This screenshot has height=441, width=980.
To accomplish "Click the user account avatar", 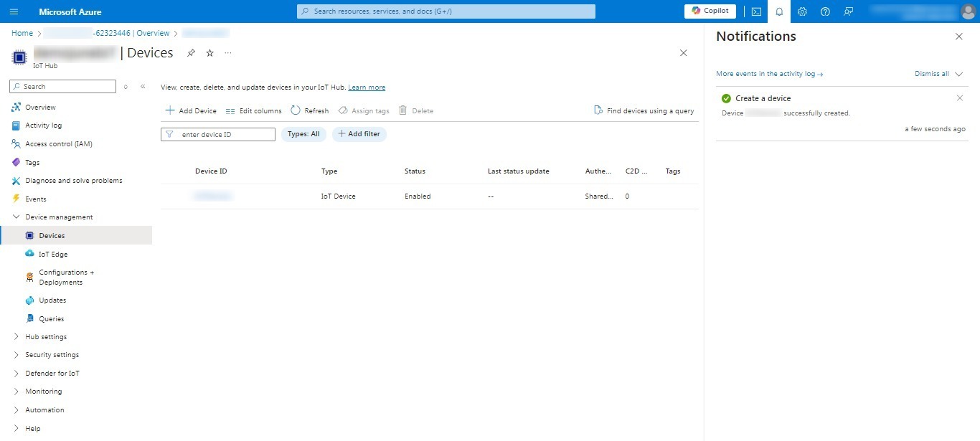I will click(x=969, y=11).
